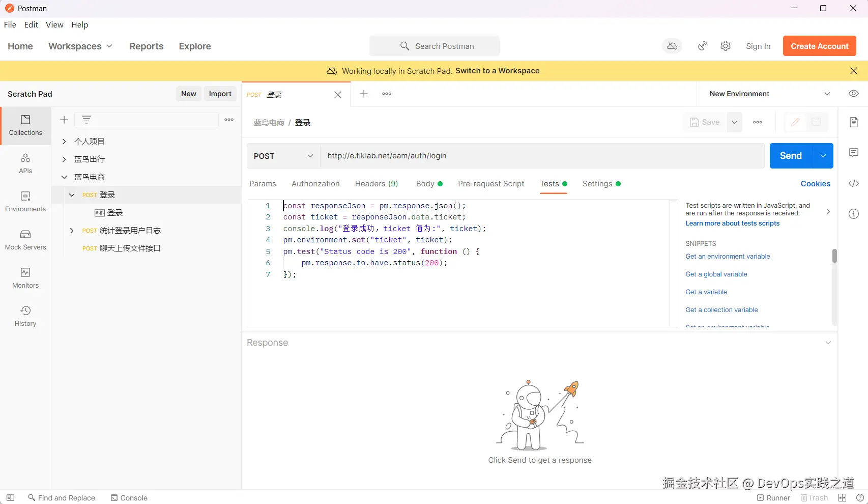Click the collections filter field
The image size is (868, 504).
pos(147,120)
